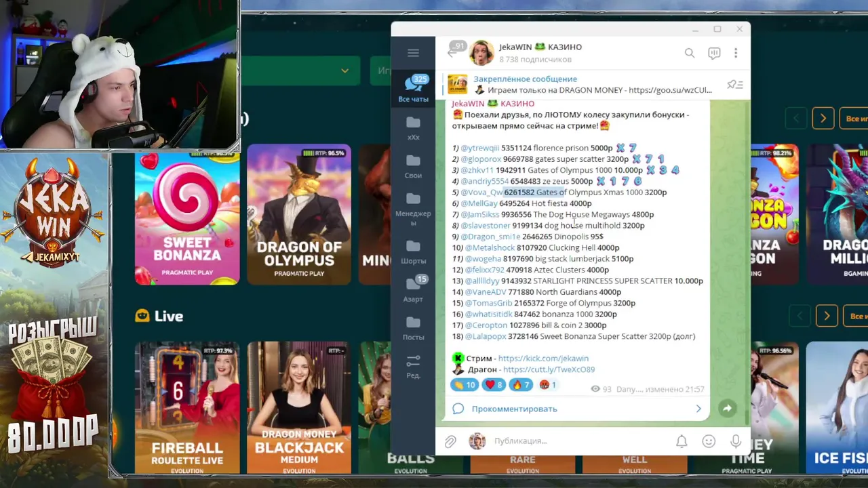This screenshot has height=488, width=868.
Task: Click next arrow in the Live row
Action: click(826, 316)
